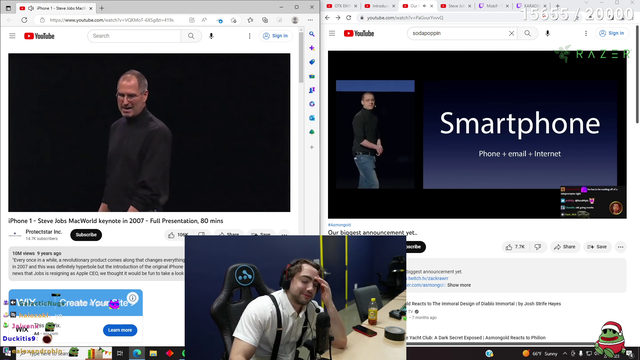Open Microsoft Edge from the taskbar

click(137, 353)
